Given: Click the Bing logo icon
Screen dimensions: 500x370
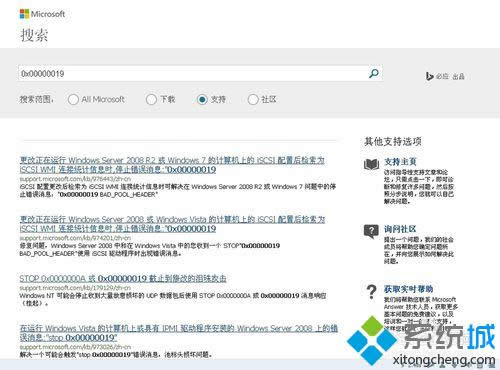Looking at the screenshot, I should 429,76.
